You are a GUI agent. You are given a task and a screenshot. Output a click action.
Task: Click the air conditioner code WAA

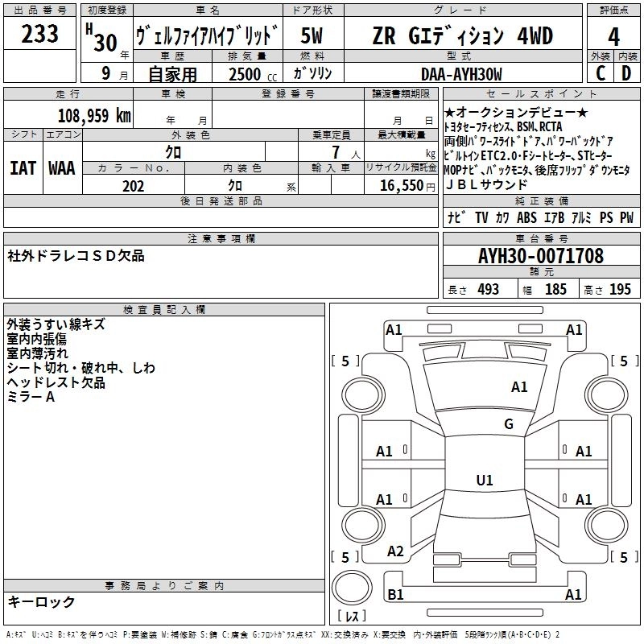62,168
